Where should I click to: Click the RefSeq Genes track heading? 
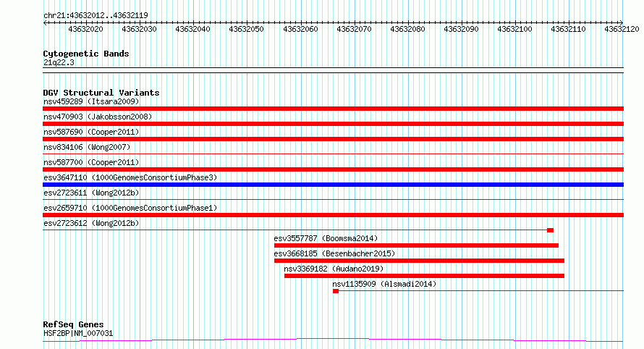[73, 324]
